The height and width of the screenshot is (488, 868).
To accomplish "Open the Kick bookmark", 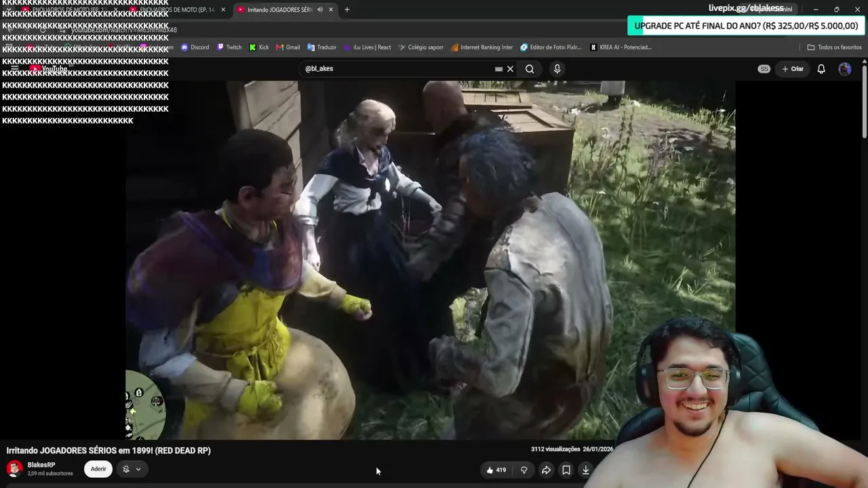I will (x=259, y=47).
